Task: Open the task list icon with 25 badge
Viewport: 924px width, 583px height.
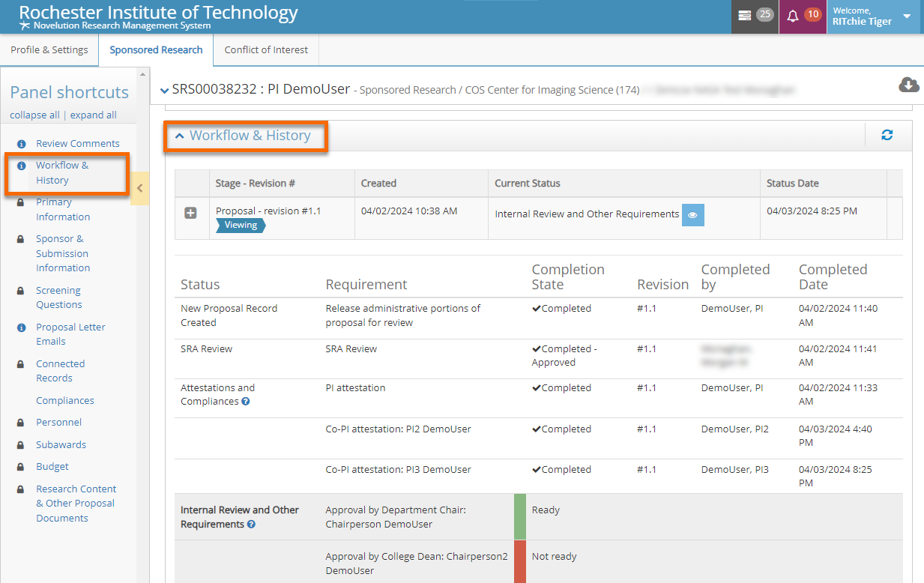Action: [744, 16]
